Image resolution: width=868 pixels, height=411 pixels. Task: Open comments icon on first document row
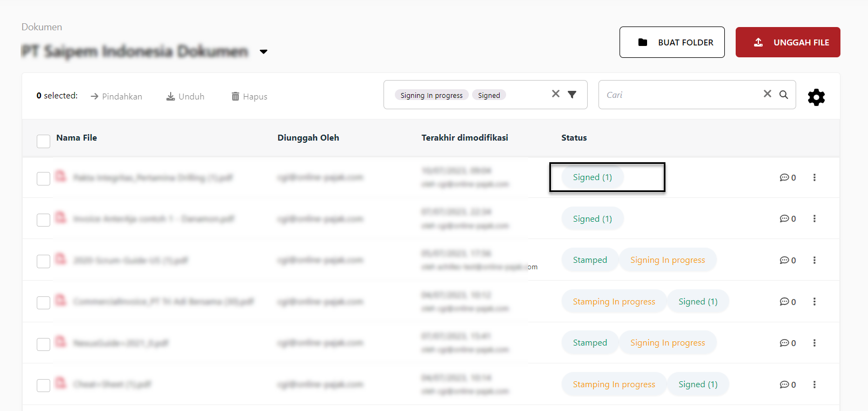(784, 177)
